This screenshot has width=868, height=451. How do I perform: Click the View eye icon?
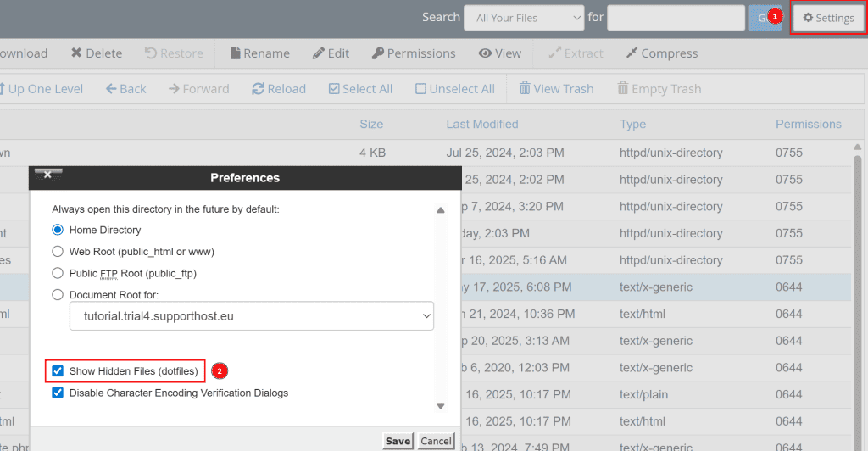pos(485,53)
